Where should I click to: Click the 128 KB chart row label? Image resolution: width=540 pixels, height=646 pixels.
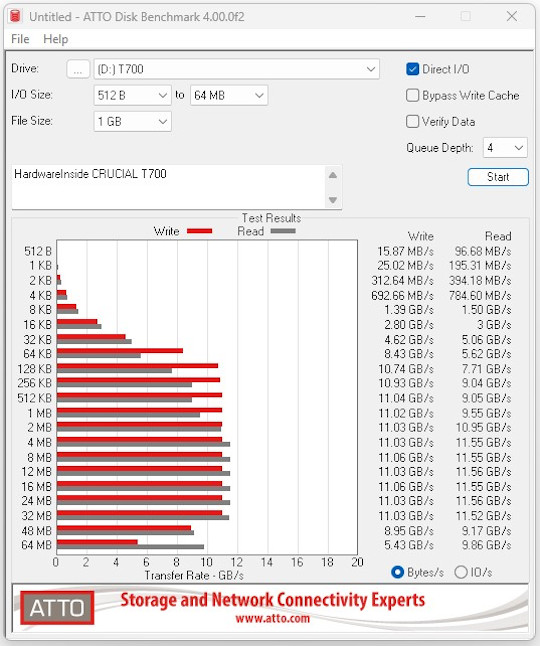click(35, 369)
